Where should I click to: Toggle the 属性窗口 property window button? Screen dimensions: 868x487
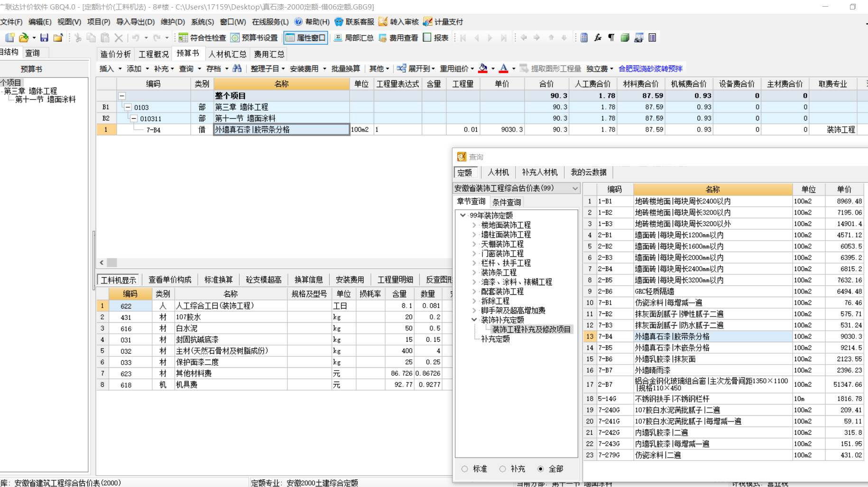(x=305, y=37)
